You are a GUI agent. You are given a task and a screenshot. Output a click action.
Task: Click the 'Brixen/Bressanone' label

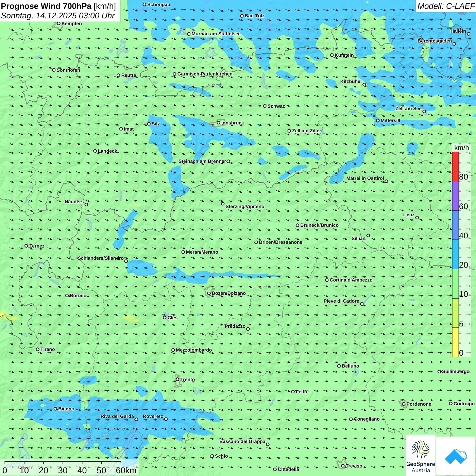pyautogui.click(x=280, y=242)
